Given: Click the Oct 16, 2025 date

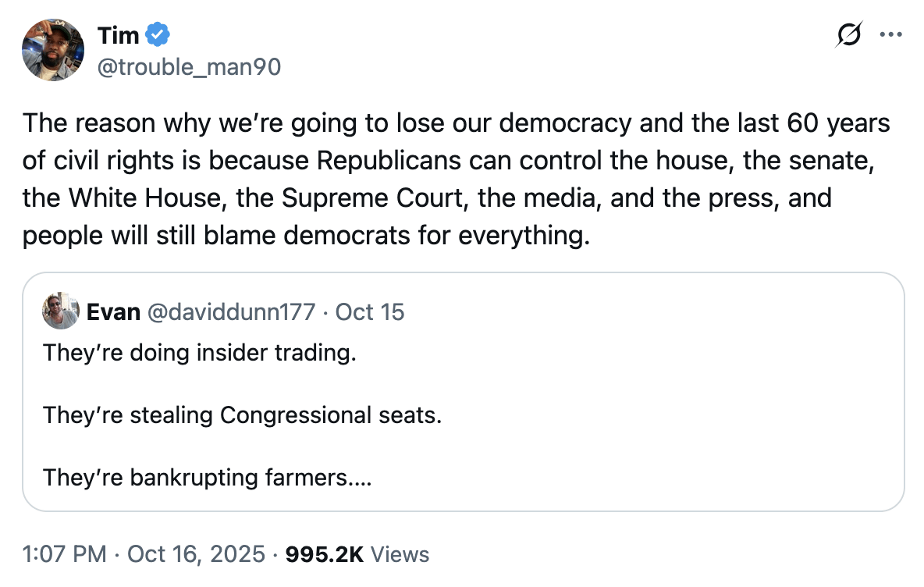Looking at the screenshot, I should [195, 554].
